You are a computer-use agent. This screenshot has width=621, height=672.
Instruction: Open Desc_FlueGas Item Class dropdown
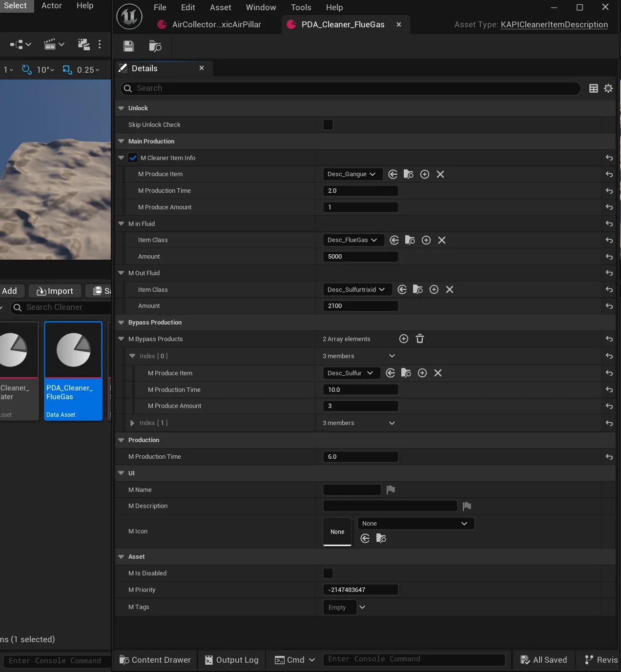(353, 240)
